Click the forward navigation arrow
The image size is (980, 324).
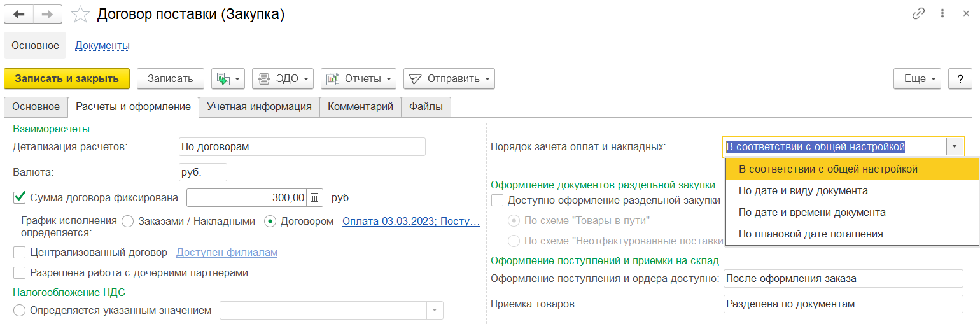click(48, 14)
